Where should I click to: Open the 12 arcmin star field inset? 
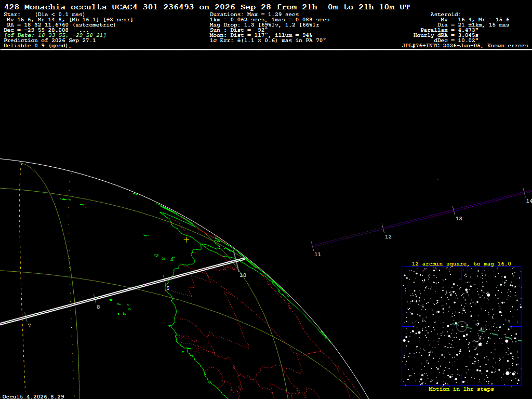[461, 326]
